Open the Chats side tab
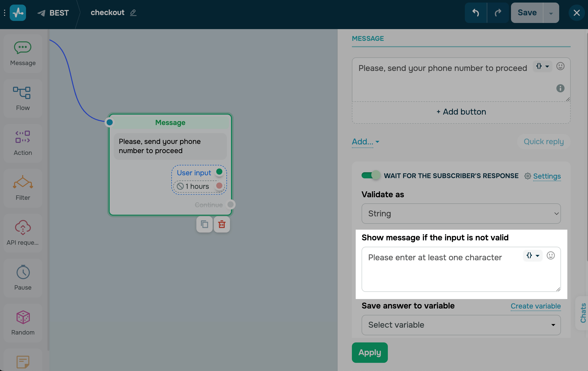Image resolution: width=588 pixels, height=371 pixels. [583, 313]
